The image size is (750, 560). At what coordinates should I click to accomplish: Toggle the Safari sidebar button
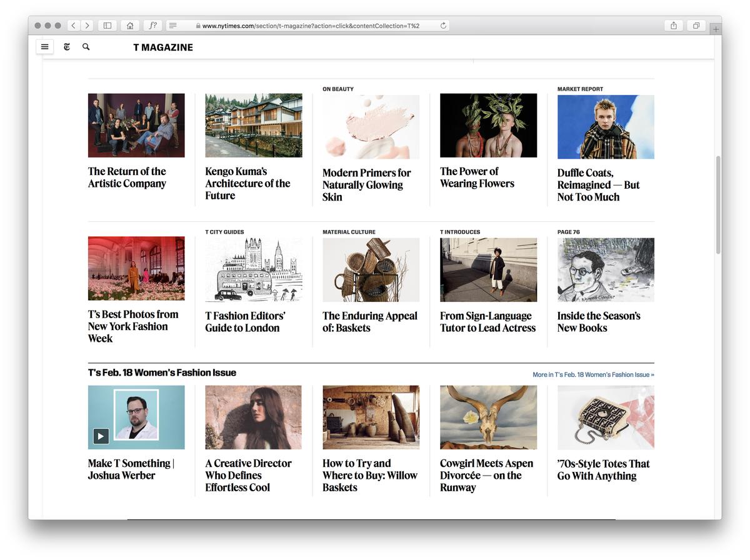107,26
